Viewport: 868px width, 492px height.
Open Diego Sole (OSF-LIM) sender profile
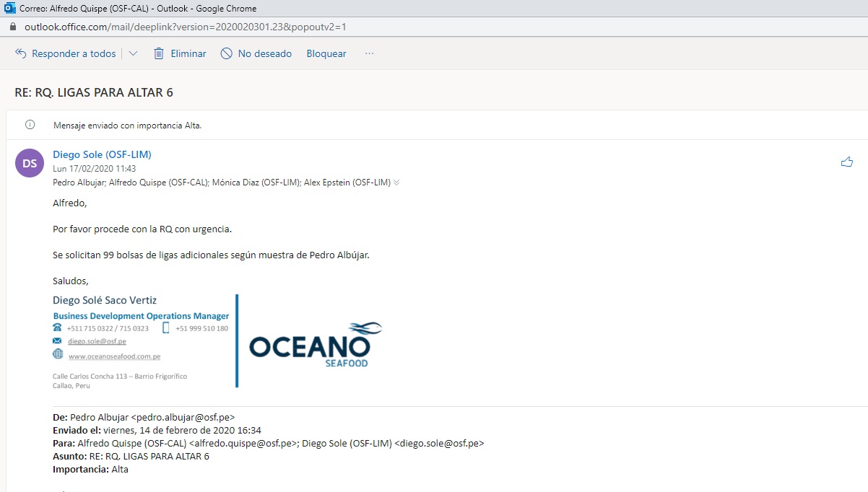(x=102, y=154)
